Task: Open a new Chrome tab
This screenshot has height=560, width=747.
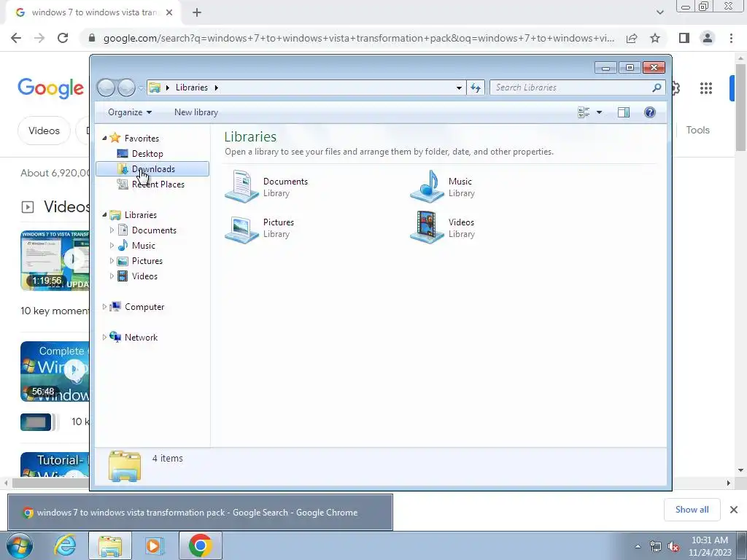Action: tap(197, 13)
